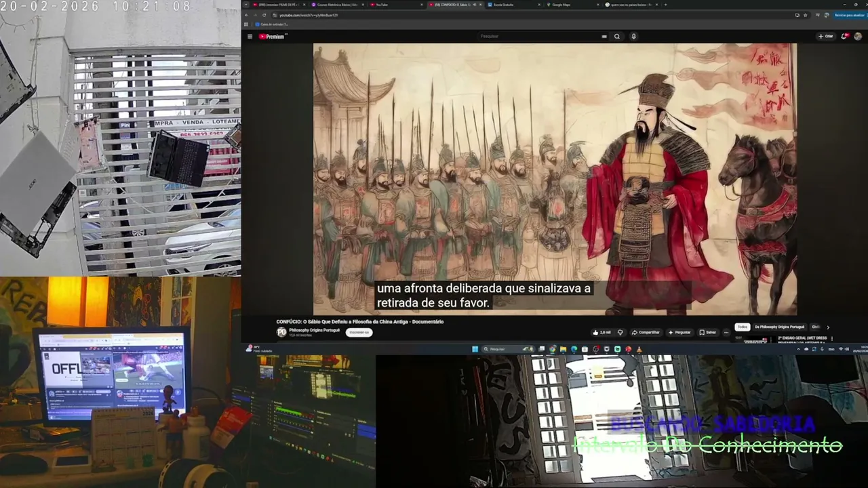Select the Todos filter chip

[743, 327]
